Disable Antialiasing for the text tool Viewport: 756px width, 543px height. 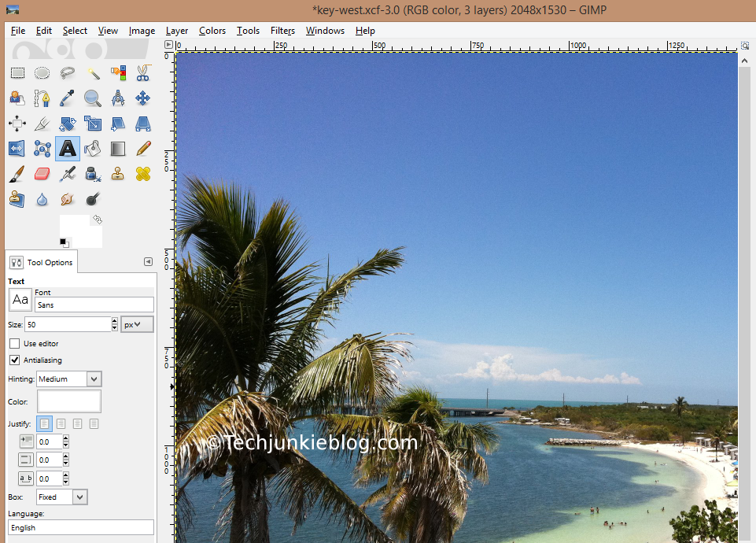click(x=14, y=360)
